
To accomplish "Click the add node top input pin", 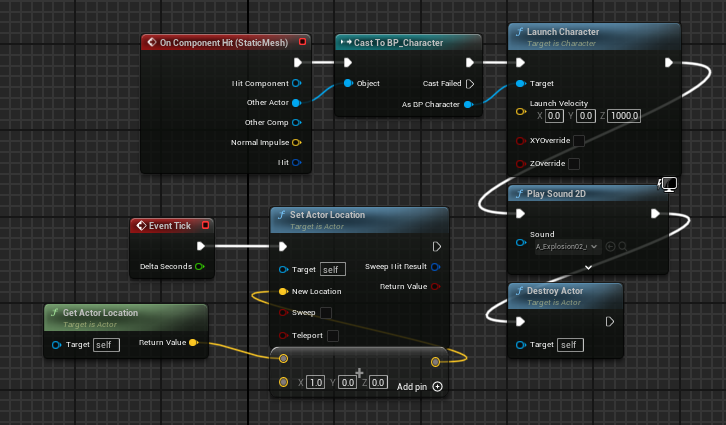I will (283, 358).
